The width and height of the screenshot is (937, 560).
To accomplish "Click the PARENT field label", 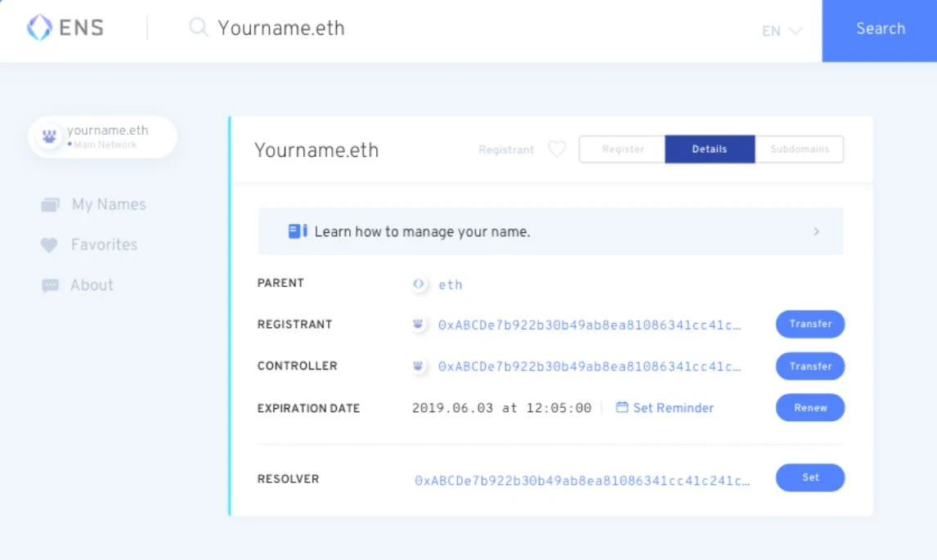I will click(280, 283).
